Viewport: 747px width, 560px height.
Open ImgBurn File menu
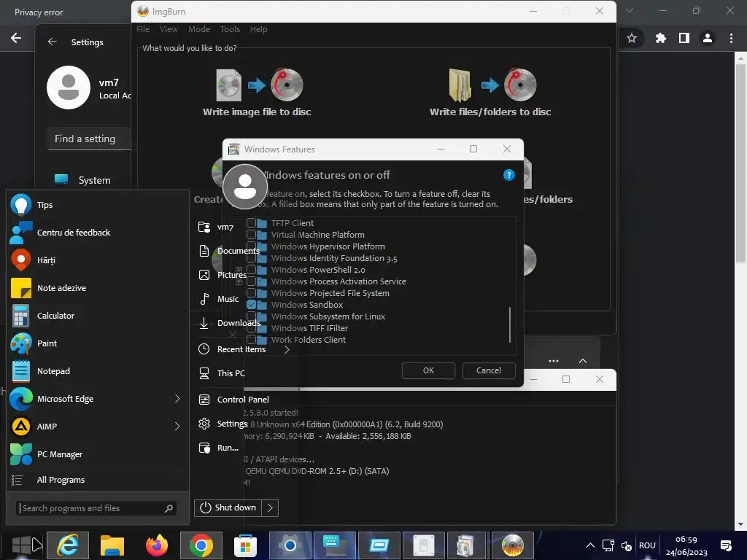click(x=143, y=29)
